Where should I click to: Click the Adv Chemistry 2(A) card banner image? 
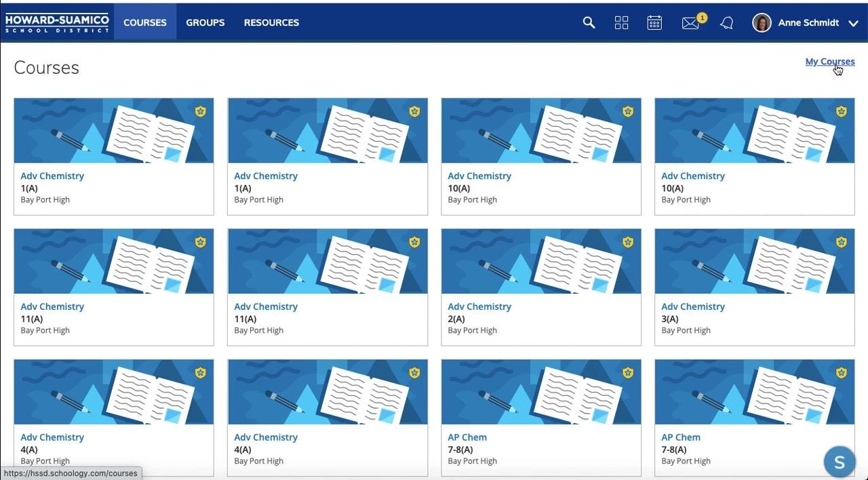coord(541,261)
